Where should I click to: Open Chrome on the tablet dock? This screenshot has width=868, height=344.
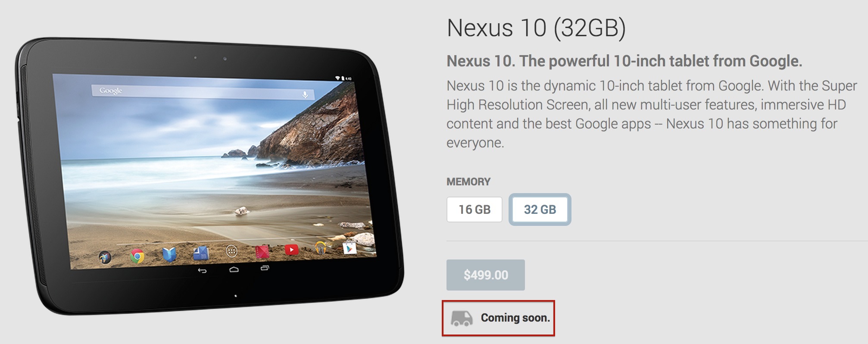tap(137, 256)
